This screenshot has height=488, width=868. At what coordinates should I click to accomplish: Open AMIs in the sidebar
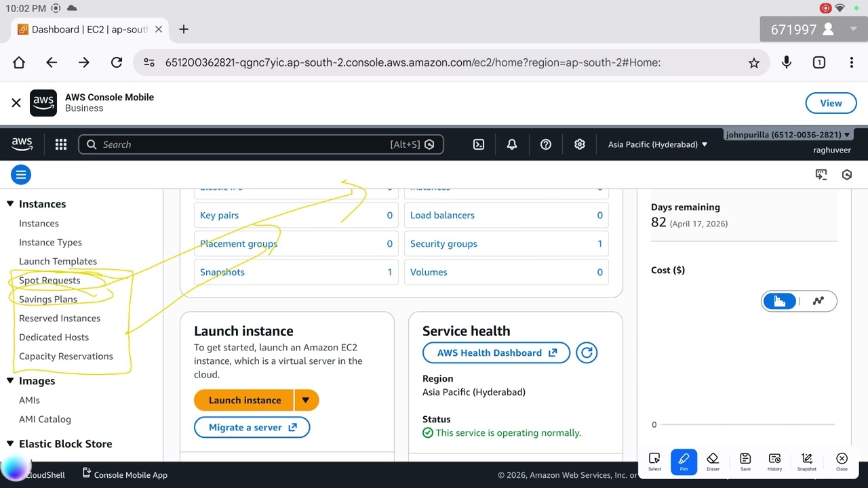pyautogui.click(x=29, y=401)
